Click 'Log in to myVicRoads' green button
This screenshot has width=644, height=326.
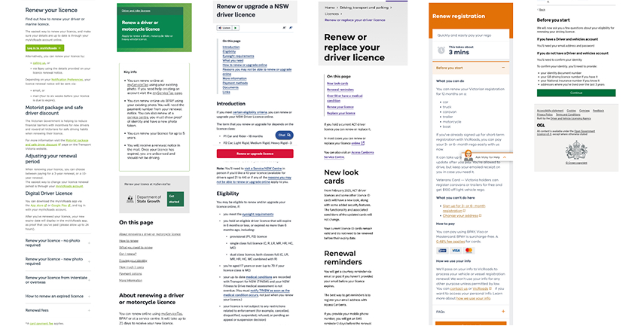44,48
